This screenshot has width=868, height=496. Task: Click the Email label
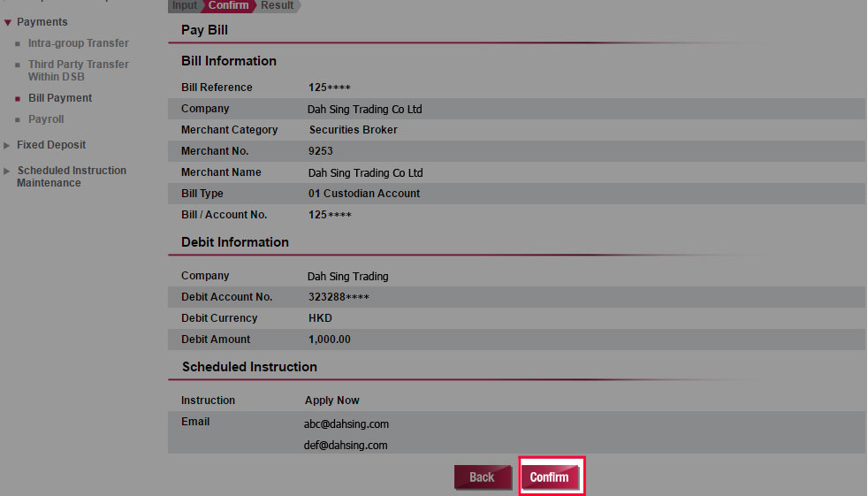click(x=195, y=421)
